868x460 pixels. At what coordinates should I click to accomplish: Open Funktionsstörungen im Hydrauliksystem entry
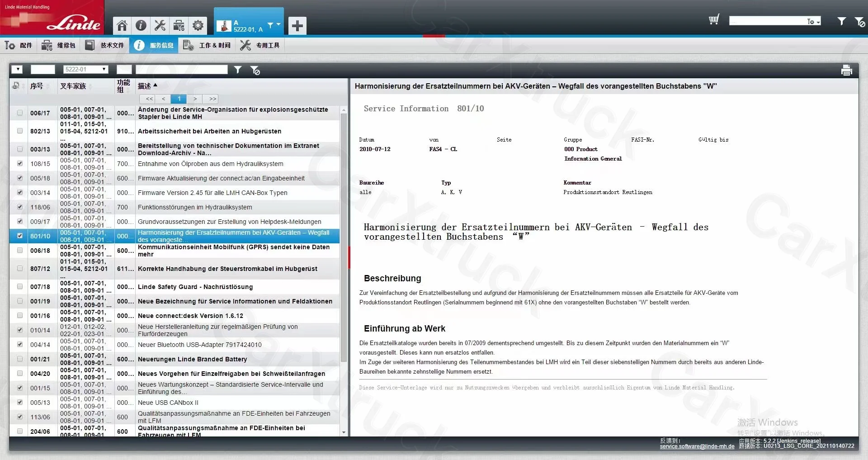[x=195, y=207]
